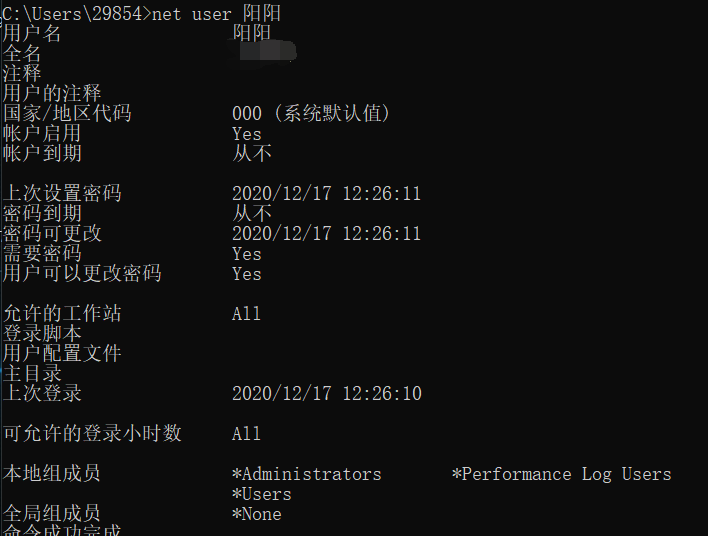Click All next to 允许的工作站

click(x=247, y=314)
